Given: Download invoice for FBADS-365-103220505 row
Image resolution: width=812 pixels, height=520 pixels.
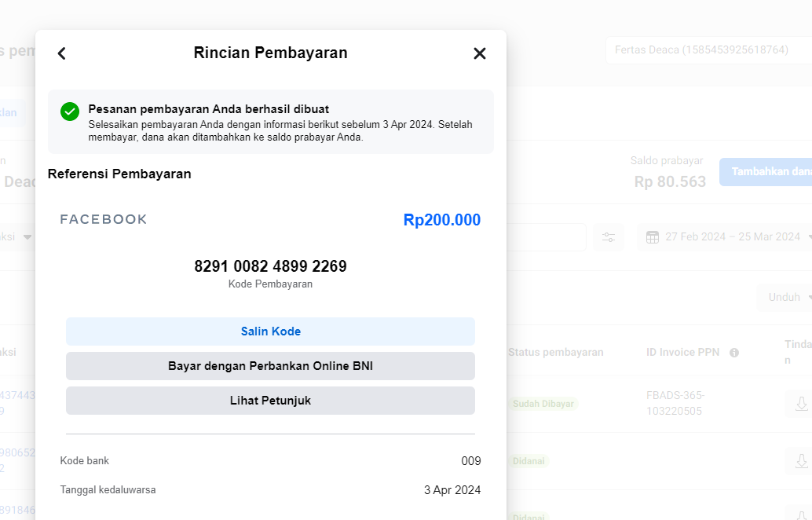Looking at the screenshot, I should tap(800, 404).
